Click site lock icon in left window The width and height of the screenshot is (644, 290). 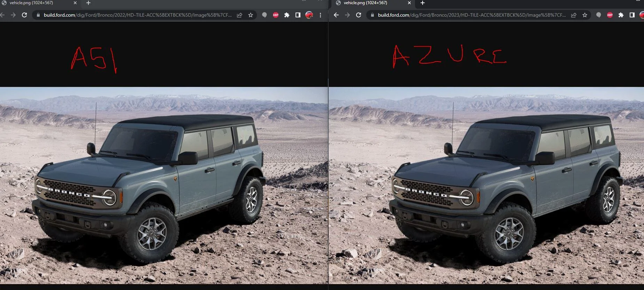(x=38, y=15)
